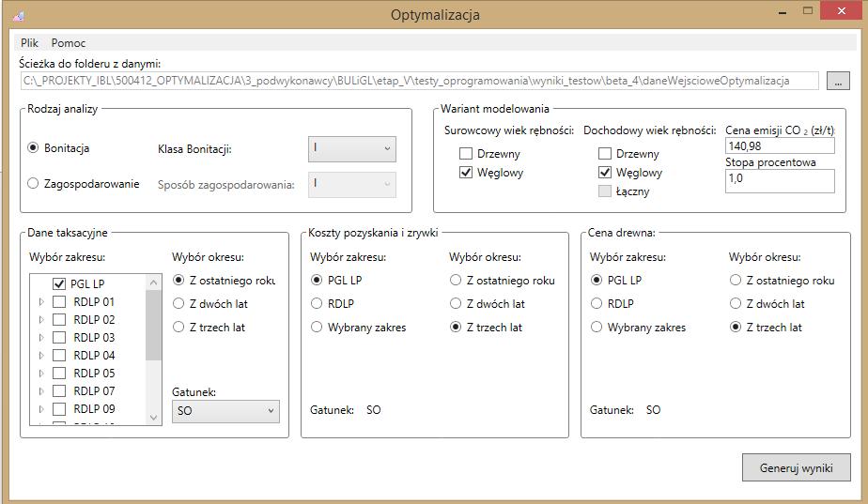
Task: Select Z trzech lat in Dane taksacyjne
Action: (178, 327)
